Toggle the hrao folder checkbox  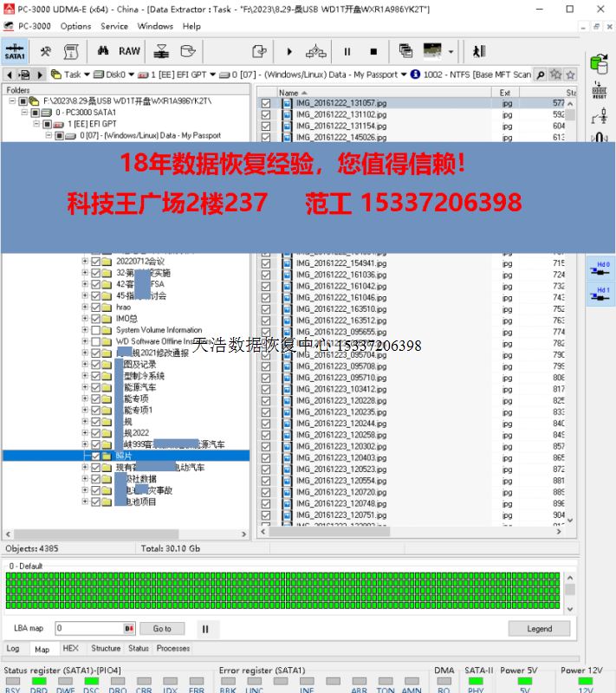pos(96,308)
